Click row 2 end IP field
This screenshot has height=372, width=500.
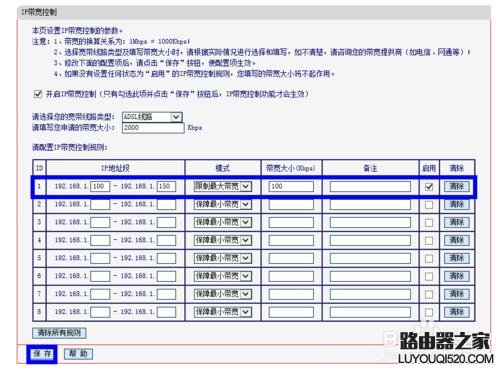[x=166, y=204]
